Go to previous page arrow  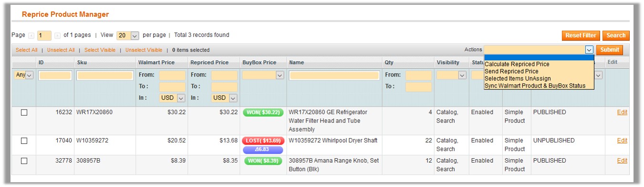pos(31,35)
